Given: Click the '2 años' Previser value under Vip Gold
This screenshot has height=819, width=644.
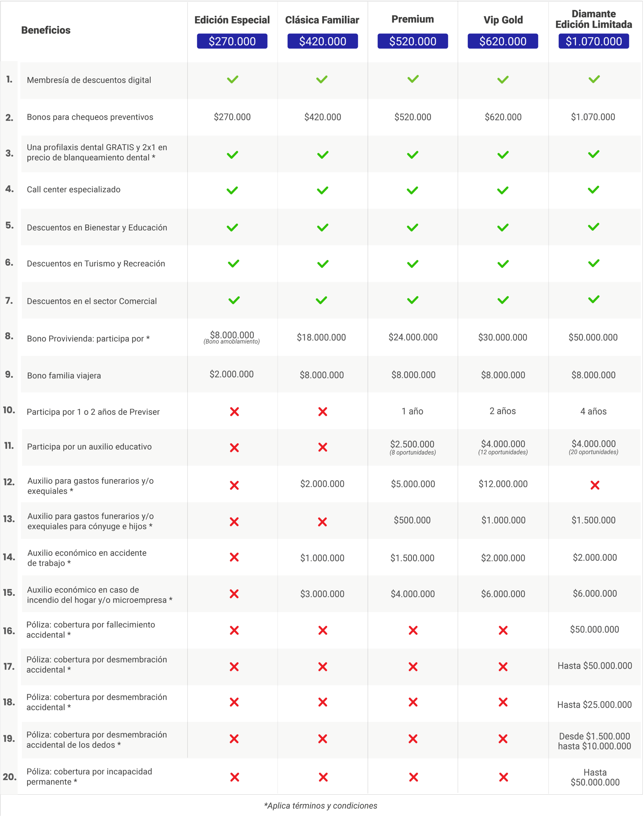Looking at the screenshot, I should click(x=503, y=411).
